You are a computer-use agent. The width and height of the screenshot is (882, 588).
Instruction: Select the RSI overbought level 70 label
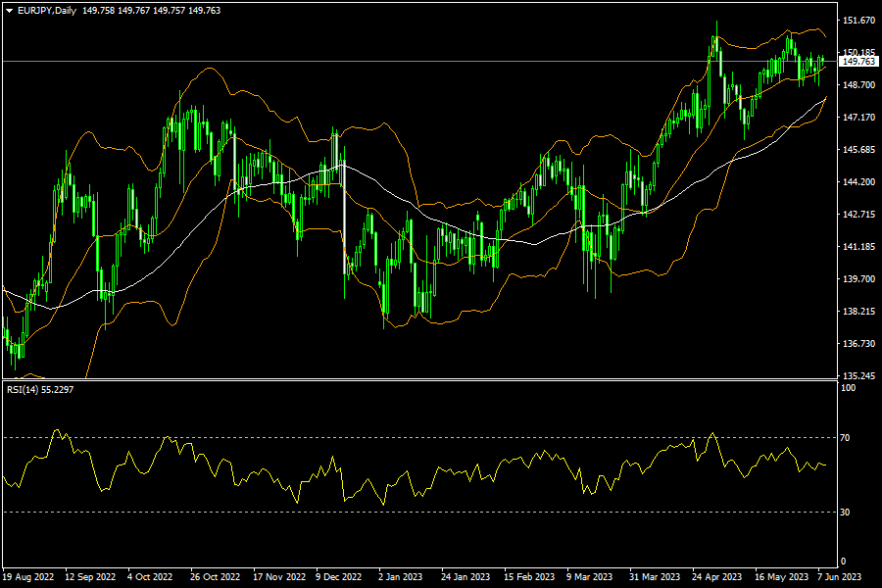(x=845, y=437)
